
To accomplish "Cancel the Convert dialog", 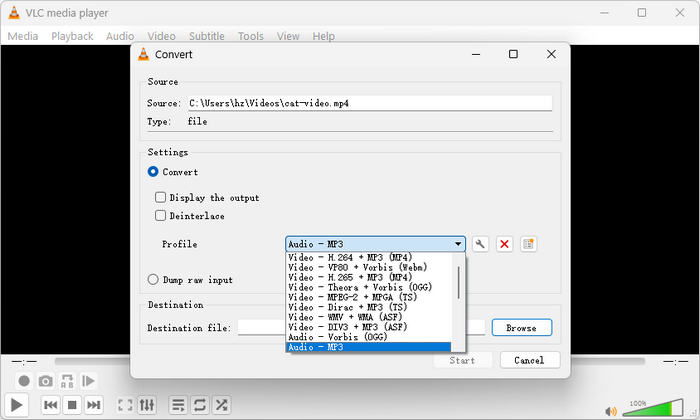I will (x=529, y=360).
